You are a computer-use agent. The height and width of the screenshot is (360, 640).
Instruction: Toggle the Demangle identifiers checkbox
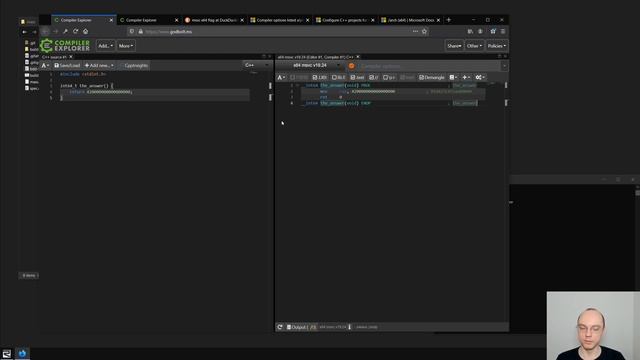(431, 77)
